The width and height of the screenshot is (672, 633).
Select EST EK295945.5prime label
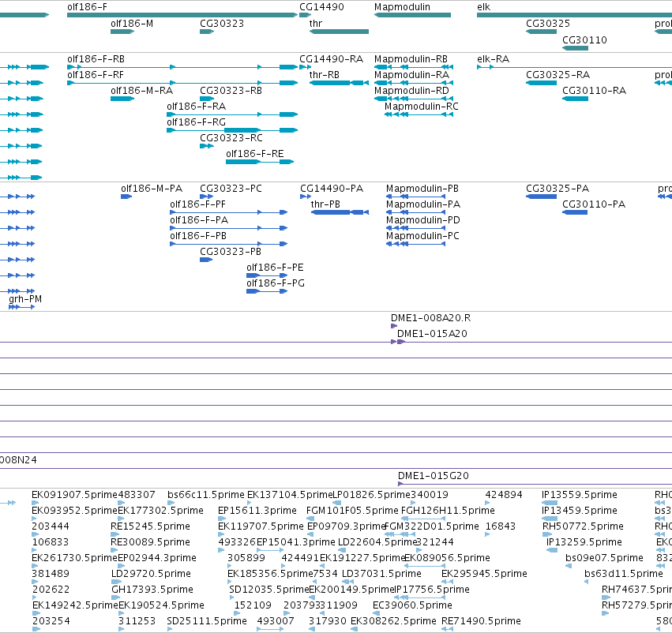tap(484, 574)
